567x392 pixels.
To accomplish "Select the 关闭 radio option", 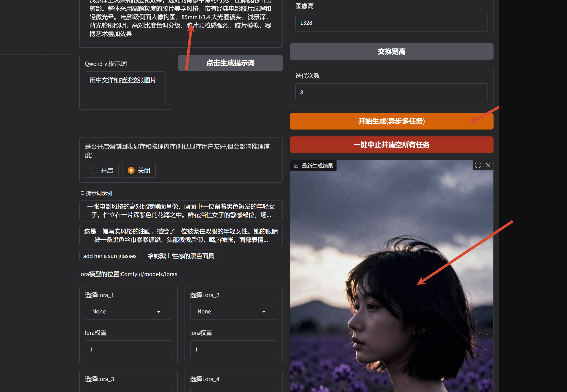I will tap(139, 170).
